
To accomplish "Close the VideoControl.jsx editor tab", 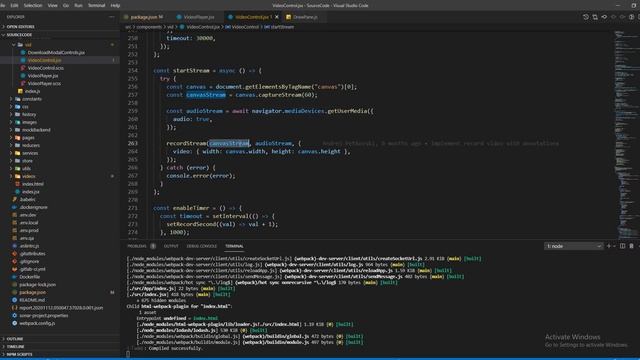I will (277, 17).
